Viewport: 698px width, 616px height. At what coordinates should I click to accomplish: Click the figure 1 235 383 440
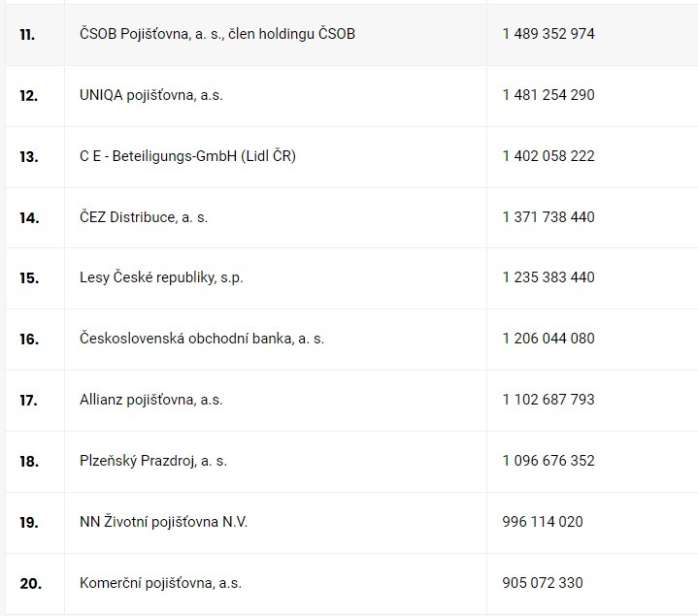click(548, 277)
